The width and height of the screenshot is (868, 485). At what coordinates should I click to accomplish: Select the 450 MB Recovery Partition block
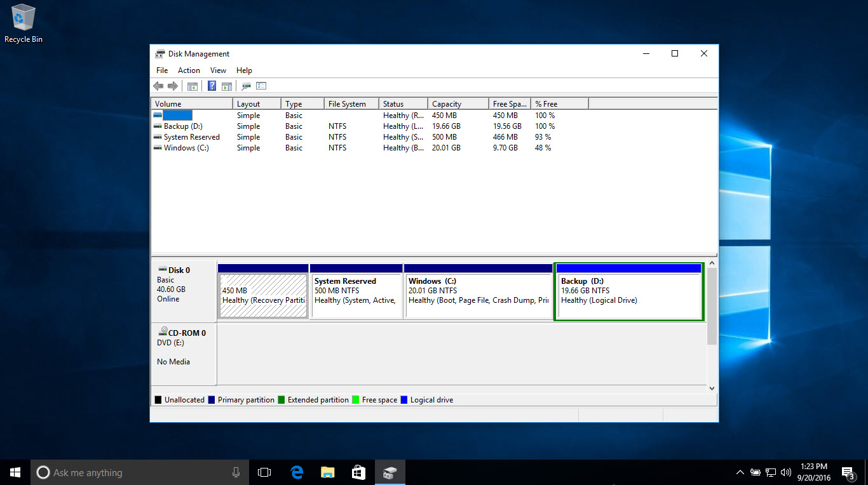point(263,291)
